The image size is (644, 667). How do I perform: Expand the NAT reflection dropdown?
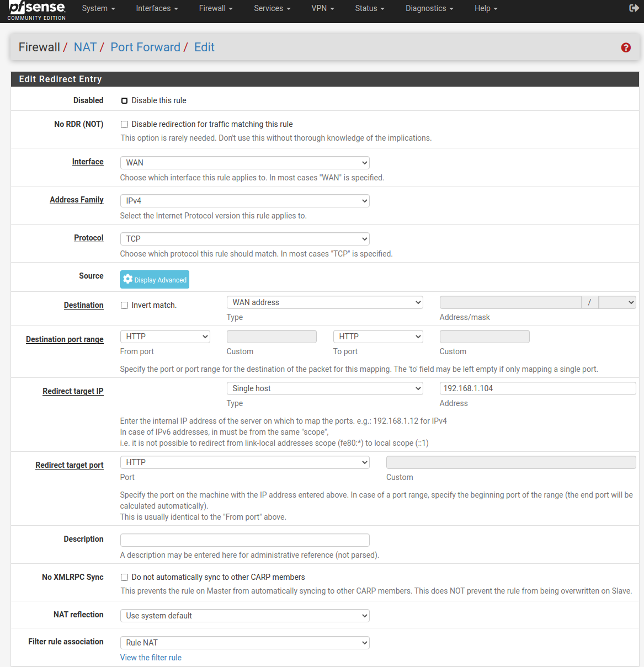tap(244, 616)
